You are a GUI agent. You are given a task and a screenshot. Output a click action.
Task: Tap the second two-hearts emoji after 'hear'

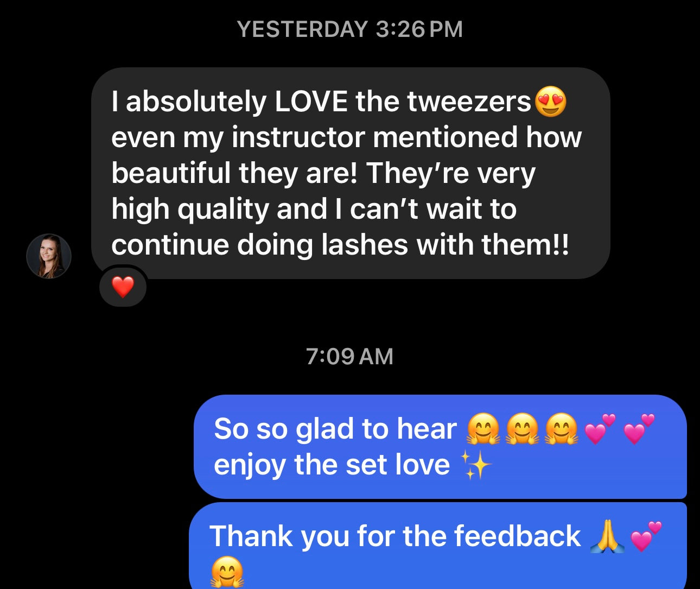coord(639,429)
